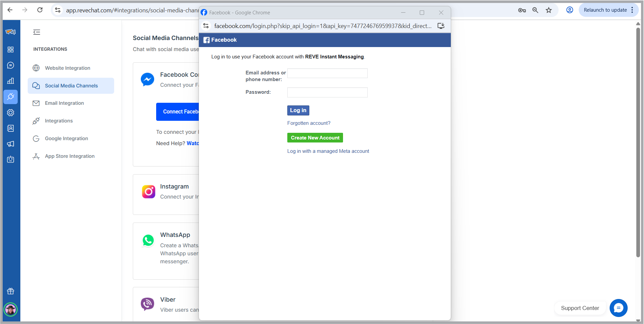Click the Facebook Log in button
Image resolution: width=644 pixels, height=324 pixels.
pos(298,110)
